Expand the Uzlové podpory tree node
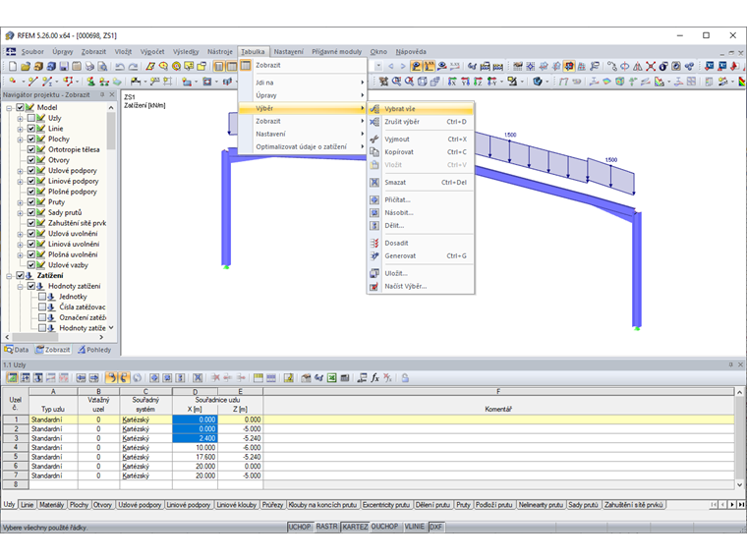 click(x=20, y=171)
